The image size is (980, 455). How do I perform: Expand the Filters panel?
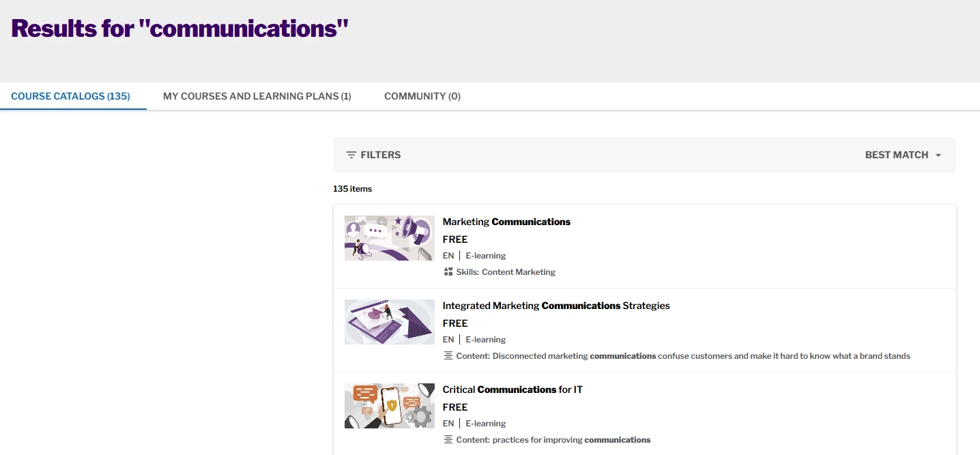pyautogui.click(x=380, y=155)
